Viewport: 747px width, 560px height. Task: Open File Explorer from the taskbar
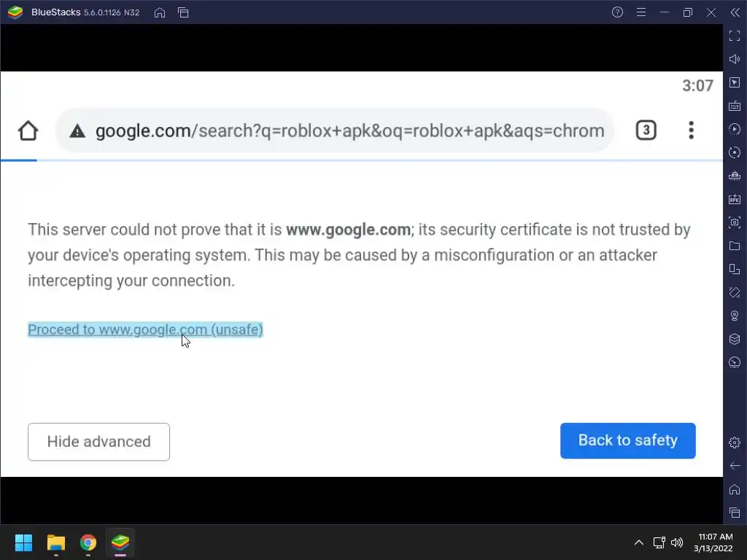(x=55, y=542)
